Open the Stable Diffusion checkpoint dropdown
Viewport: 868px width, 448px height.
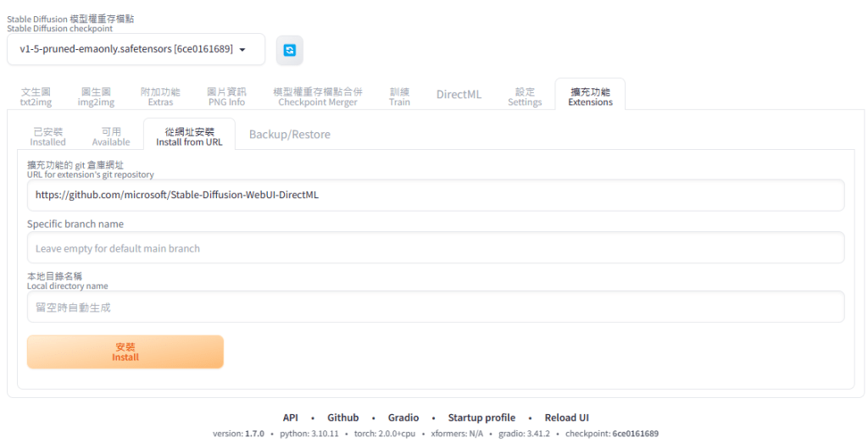click(x=136, y=50)
